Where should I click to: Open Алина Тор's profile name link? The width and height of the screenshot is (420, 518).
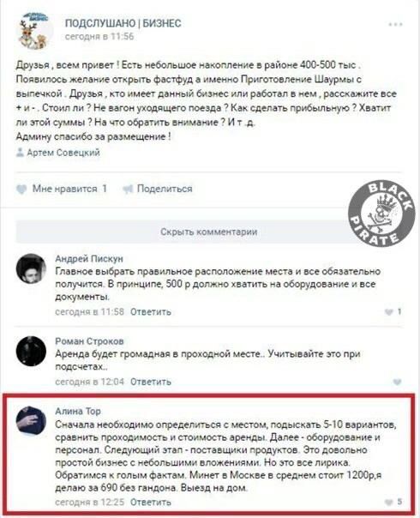tap(78, 412)
